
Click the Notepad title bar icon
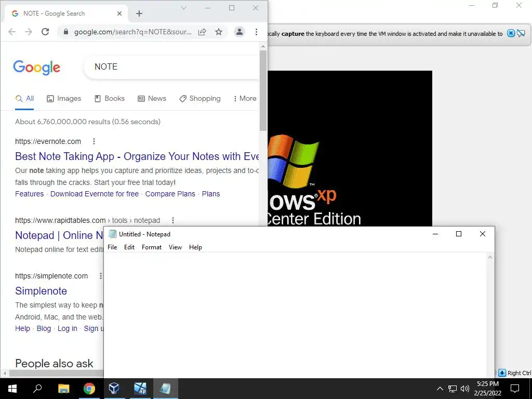pyautogui.click(x=112, y=234)
